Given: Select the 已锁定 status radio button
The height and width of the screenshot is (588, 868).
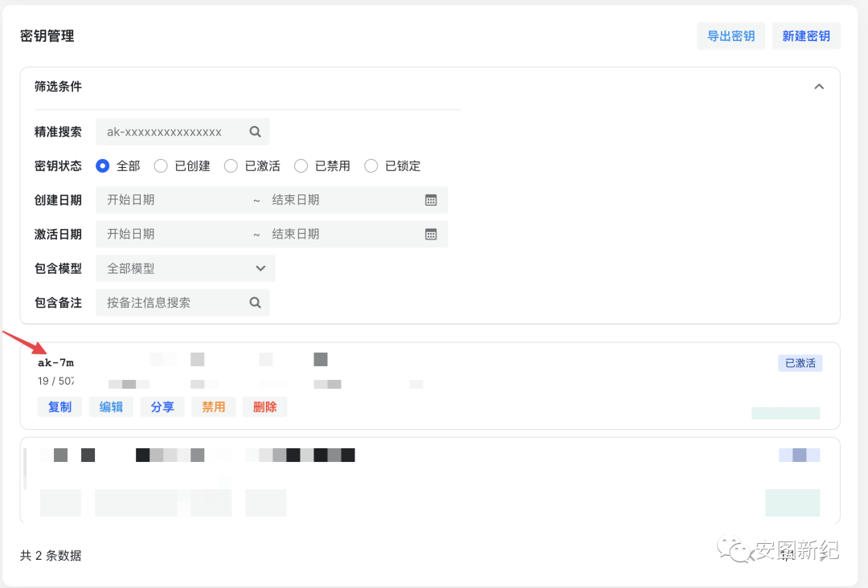Looking at the screenshot, I should click(x=371, y=166).
